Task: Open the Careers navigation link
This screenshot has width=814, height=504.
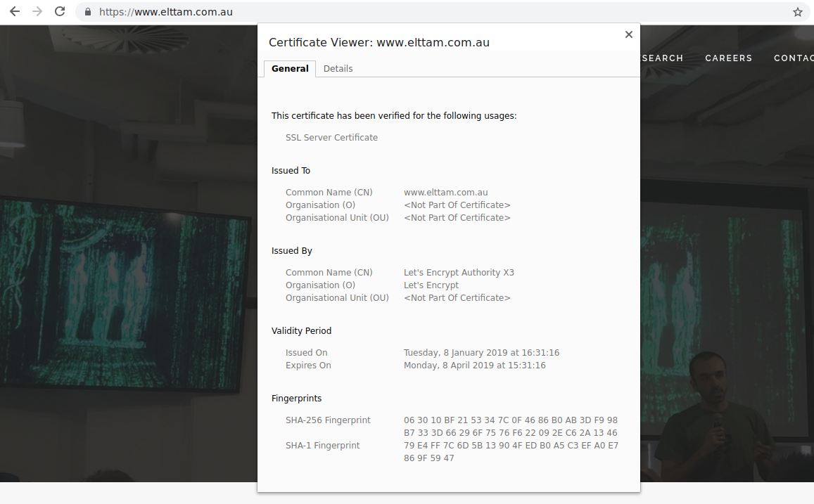Action: 728,58
